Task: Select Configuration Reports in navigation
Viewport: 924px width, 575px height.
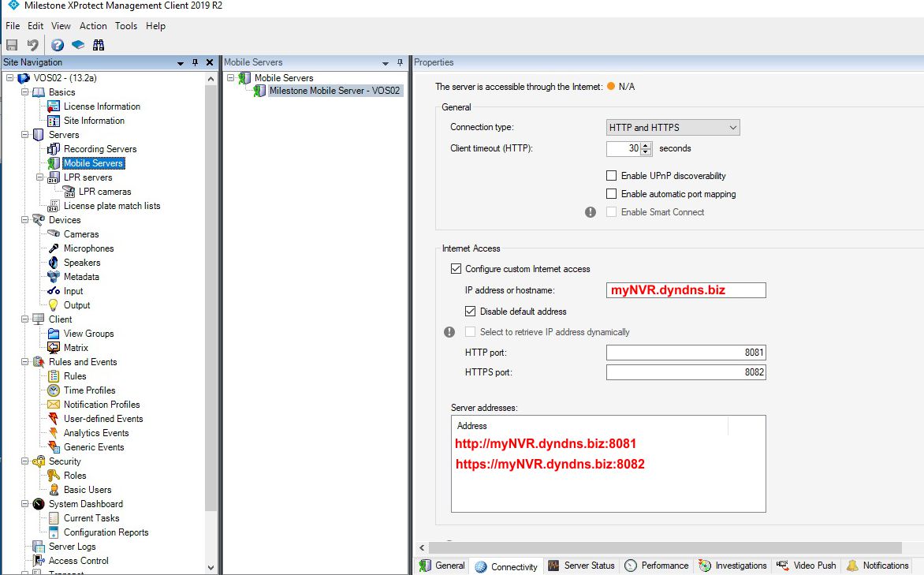Action: pos(106,532)
